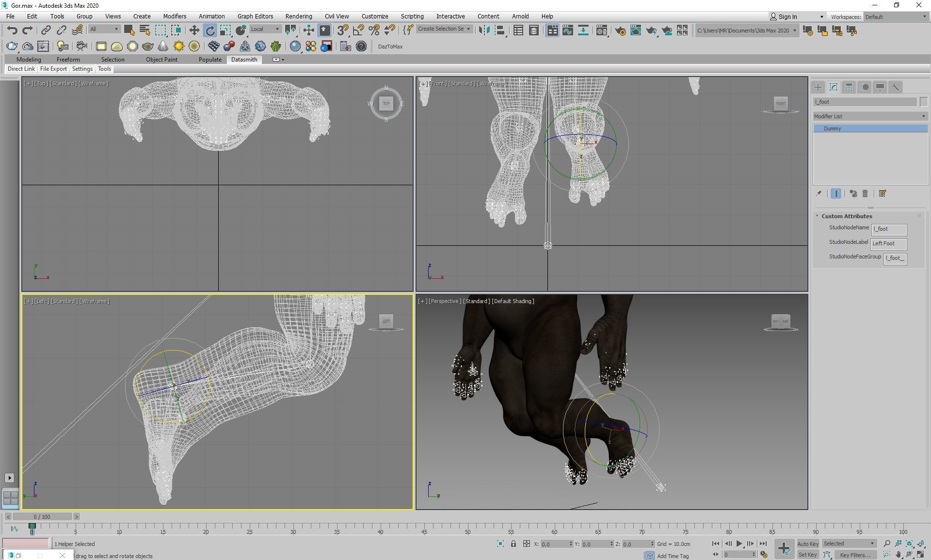Toggle 3D Snaps on
Image resolution: width=931 pixels, height=560 pixels.
(343, 31)
